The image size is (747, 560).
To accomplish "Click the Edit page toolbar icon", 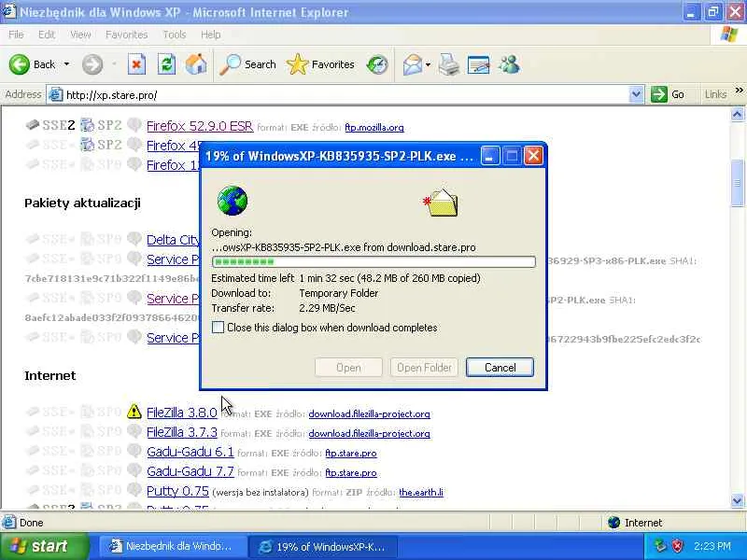I will pos(478,64).
